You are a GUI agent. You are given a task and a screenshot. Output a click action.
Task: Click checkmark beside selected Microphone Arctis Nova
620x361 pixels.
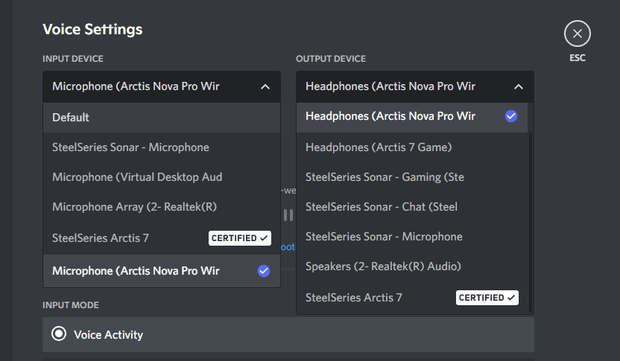click(264, 271)
